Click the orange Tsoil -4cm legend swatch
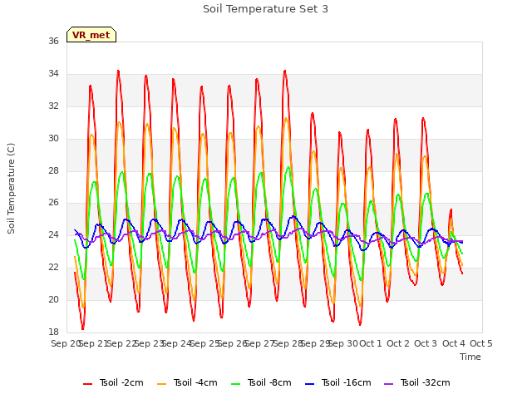Viewport: 532px width, 399px height. (x=161, y=384)
